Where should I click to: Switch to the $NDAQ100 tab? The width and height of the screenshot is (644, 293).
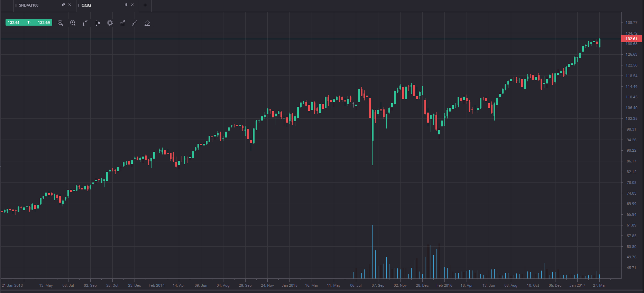29,5
